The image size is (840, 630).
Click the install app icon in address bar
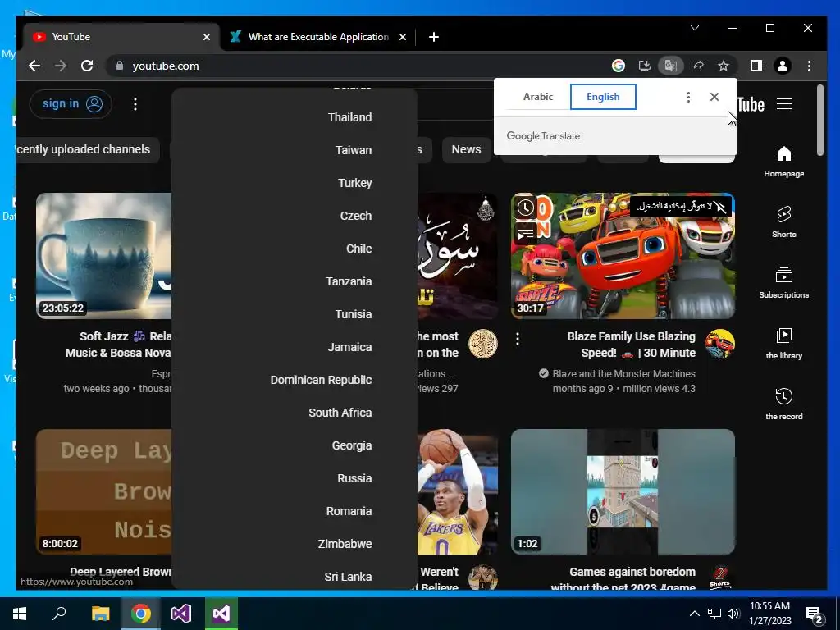pyautogui.click(x=645, y=66)
